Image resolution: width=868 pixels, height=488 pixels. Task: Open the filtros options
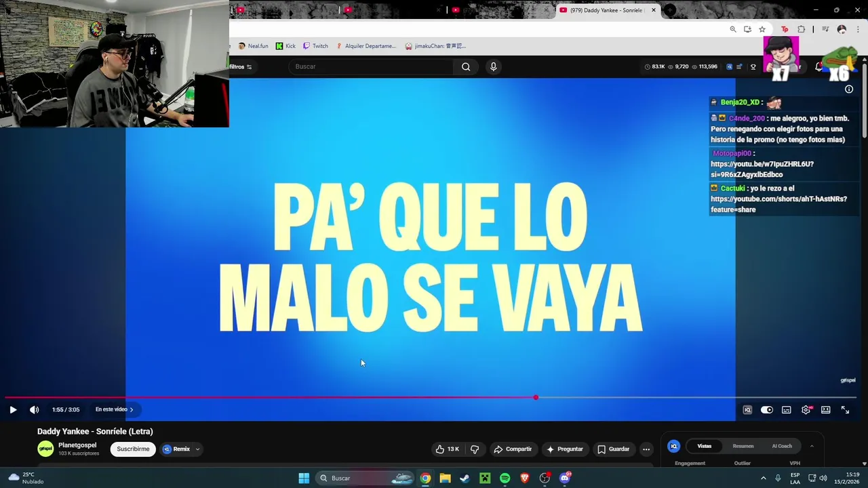240,66
